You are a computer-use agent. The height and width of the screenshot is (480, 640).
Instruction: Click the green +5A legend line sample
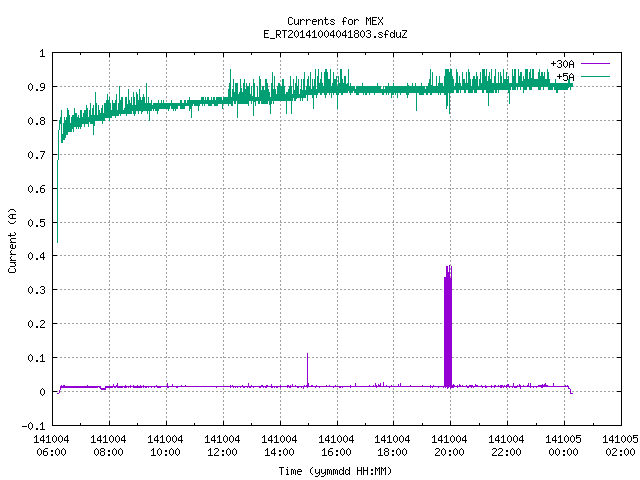pos(595,76)
